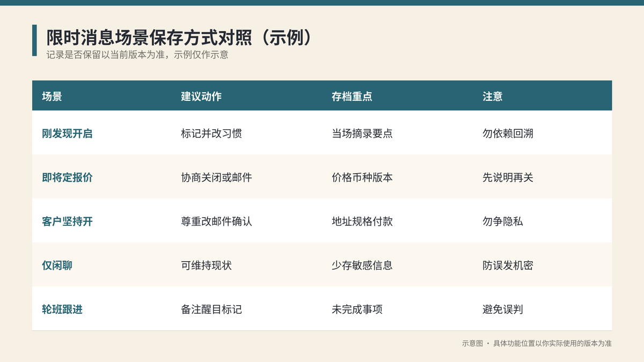Viewport: 644px width, 362px height.
Task: Select the 客户坚持开 row label
Action: tap(67, 221)
